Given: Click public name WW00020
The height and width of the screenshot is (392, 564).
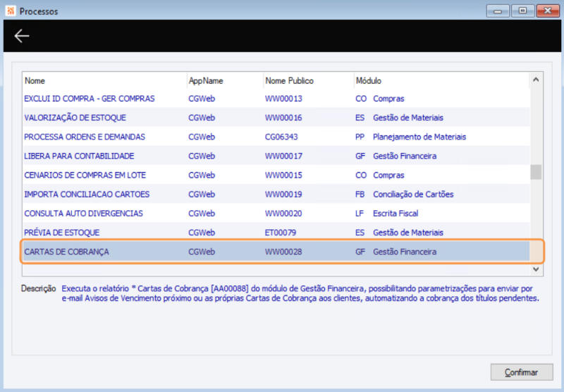Looking at the screenshot, I should (x=283, y=213).
